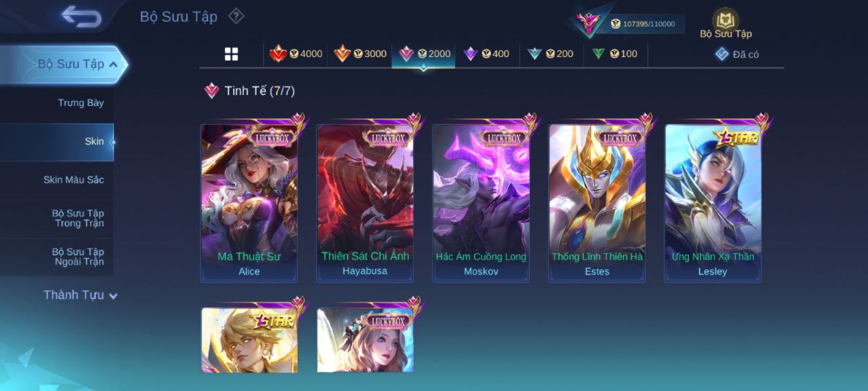Select the purple 400 tier filter
Screen dimensions: 868x391
click(x=486, y=54)
